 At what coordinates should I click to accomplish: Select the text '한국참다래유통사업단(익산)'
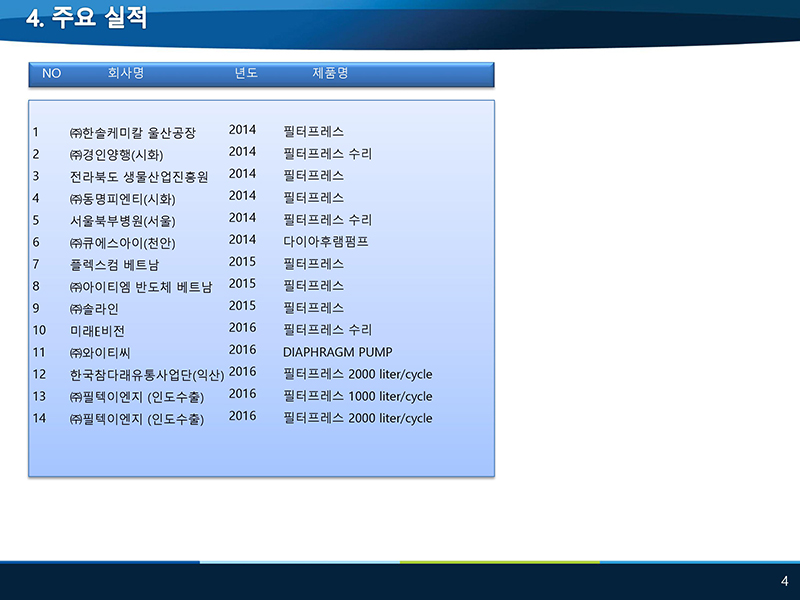click(147, 375)
